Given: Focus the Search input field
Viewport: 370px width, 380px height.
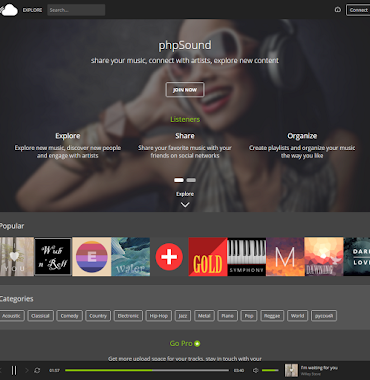Looking at the screenshot, I should point(76,10).
